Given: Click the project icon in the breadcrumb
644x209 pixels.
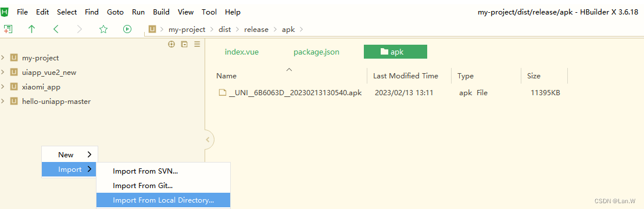Looking at the screenshot, I should coord(152,29).
